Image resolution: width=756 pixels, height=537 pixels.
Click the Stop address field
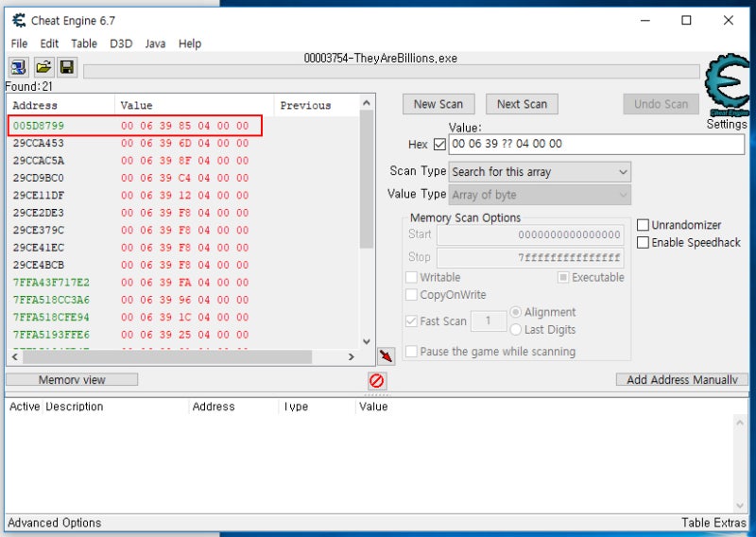(530, 257)
